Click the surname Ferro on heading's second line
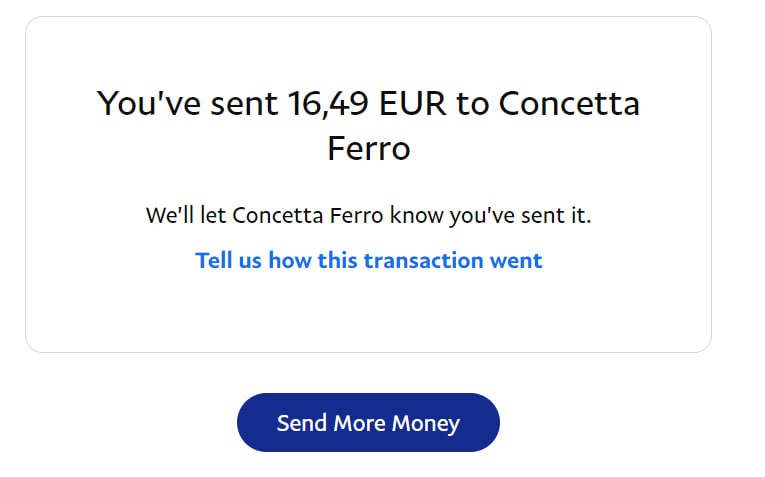765x477 pixels. (x=368, y=148)
